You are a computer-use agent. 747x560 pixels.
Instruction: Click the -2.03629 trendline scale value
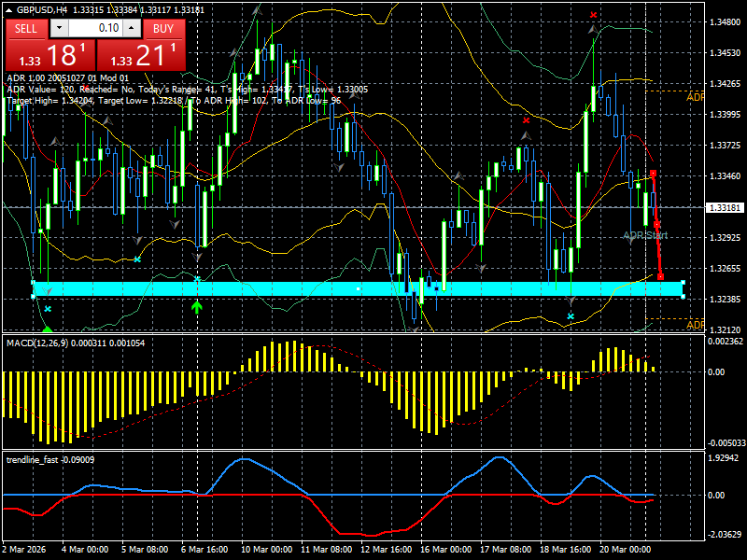click(723, 534)
